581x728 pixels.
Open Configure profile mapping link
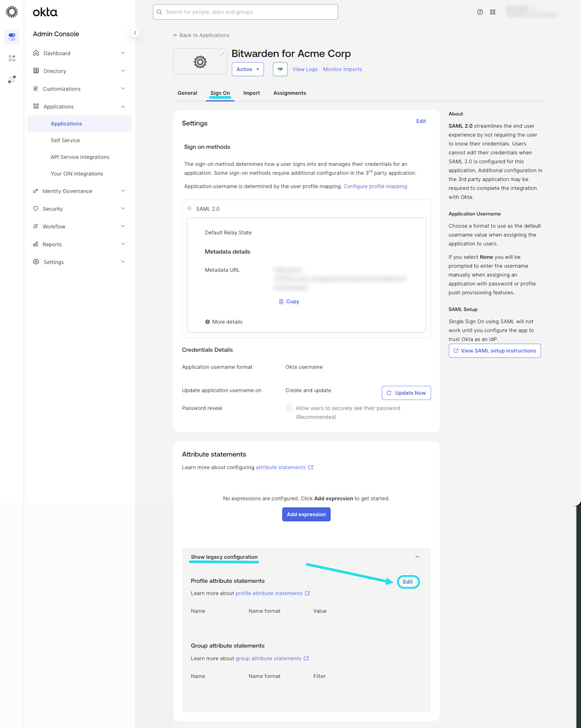(x=375, y=186)
